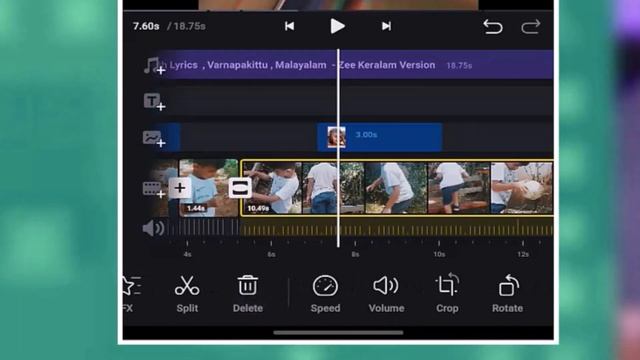The height and width of the screenshot is (360, 640).
Task: Tap the 10s mark on ruler
Action: pyautogui.click(x=439, y=254)
